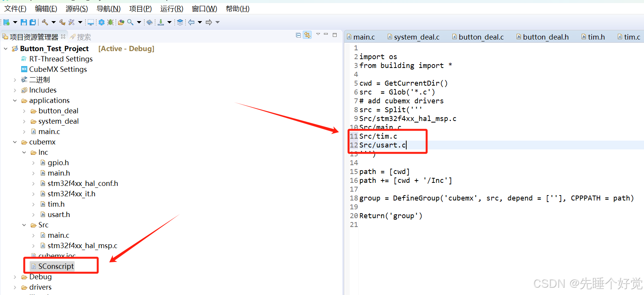644x295 pixels.
Task: Close the 项目资源管理器 view tab
Action: tap(63, 36)
